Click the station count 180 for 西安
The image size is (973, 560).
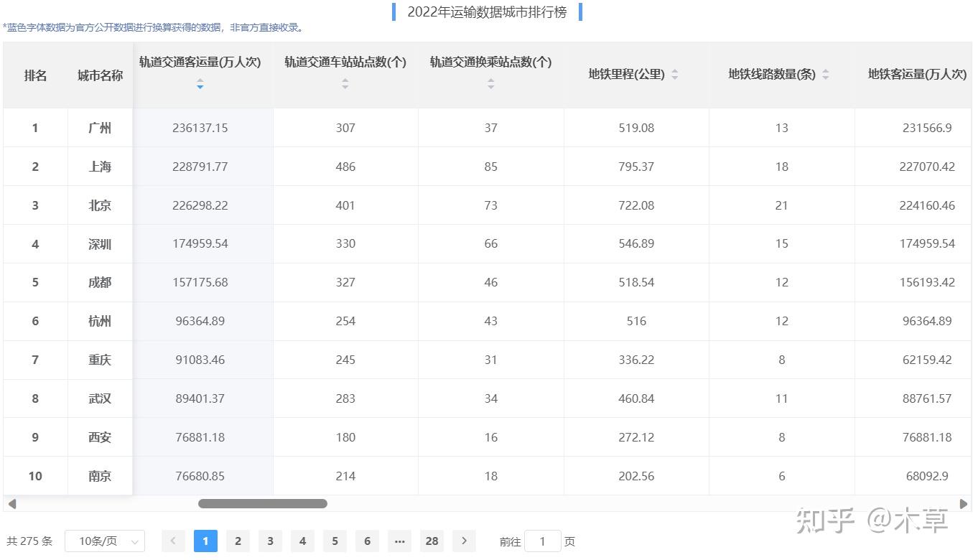345,437
